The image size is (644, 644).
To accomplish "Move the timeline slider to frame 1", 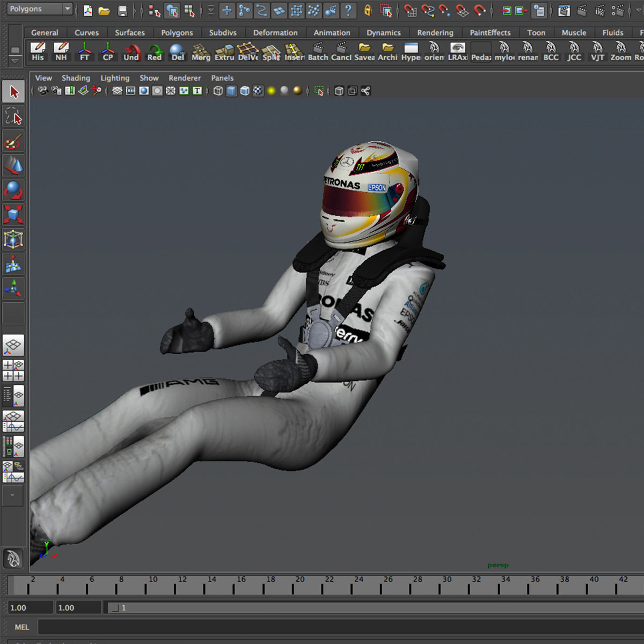I will click(x=19, y=585).
